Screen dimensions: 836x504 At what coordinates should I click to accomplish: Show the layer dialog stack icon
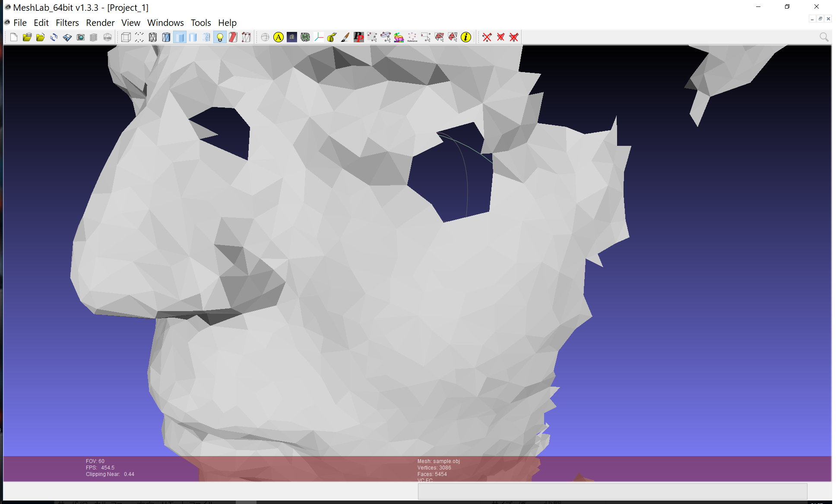pyautogui.click(x=94, y=38)
